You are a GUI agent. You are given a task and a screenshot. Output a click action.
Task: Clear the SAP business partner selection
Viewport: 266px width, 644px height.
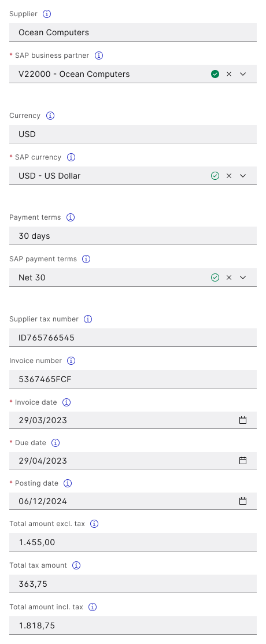tap(229, 74)
